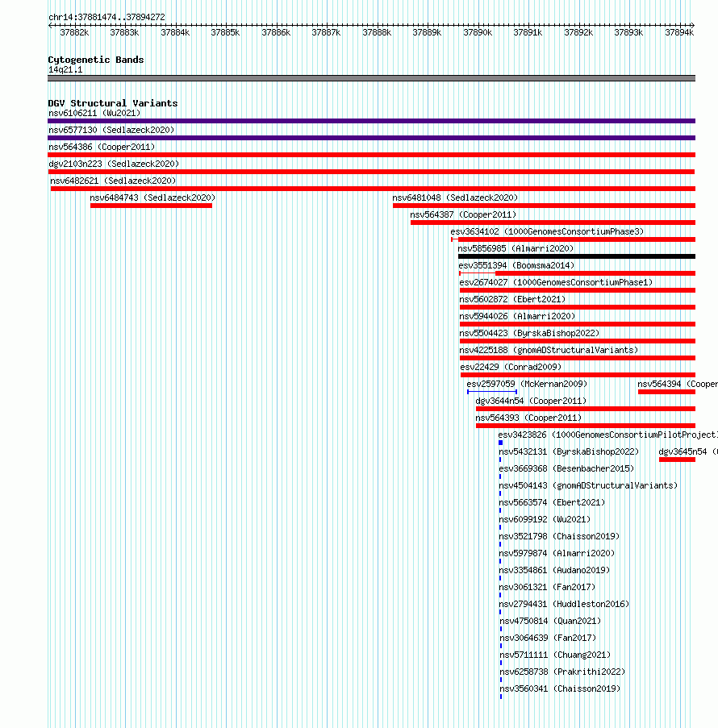
Task: Open nsv564394 (Cooper) variant label
Action: [x=678, y=384]
